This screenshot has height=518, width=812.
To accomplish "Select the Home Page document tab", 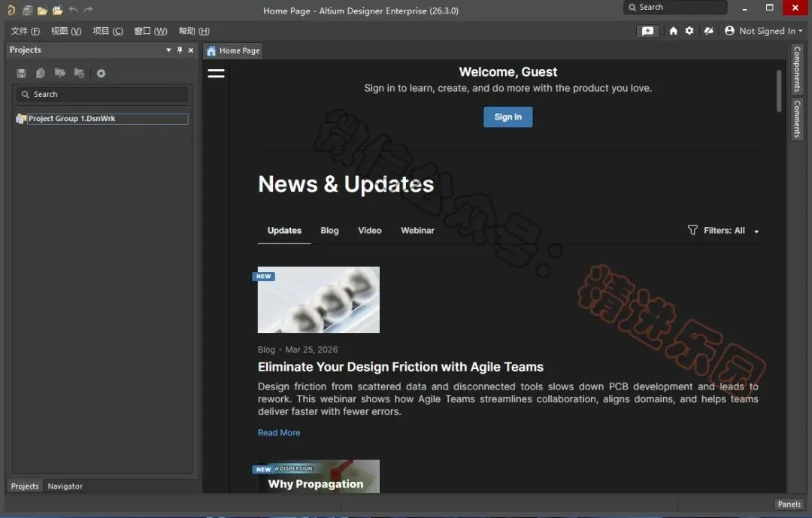I will click(233, 51).
